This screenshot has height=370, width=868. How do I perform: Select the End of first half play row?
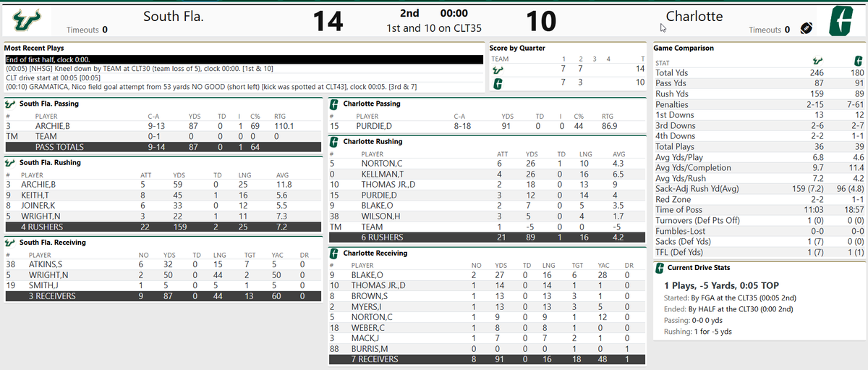pos(244,59)
